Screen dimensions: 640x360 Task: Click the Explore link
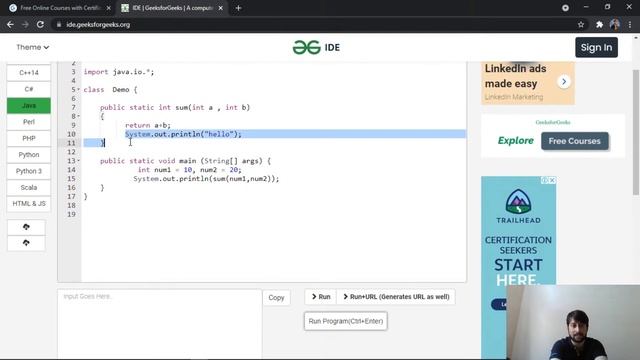pos(516,141)
